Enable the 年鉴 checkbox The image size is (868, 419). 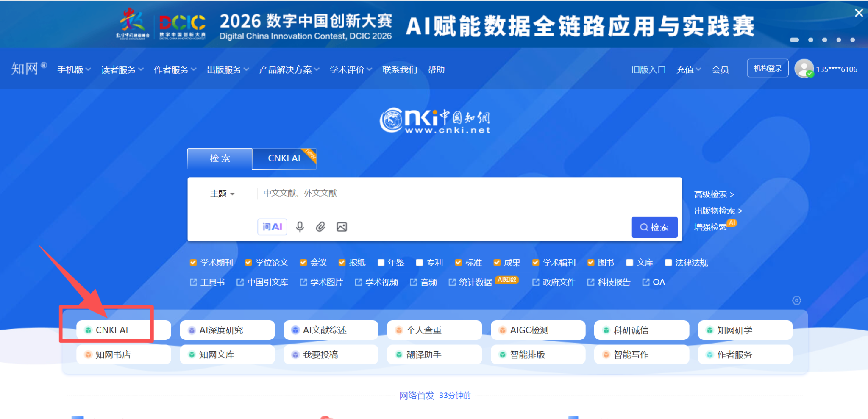381,263
